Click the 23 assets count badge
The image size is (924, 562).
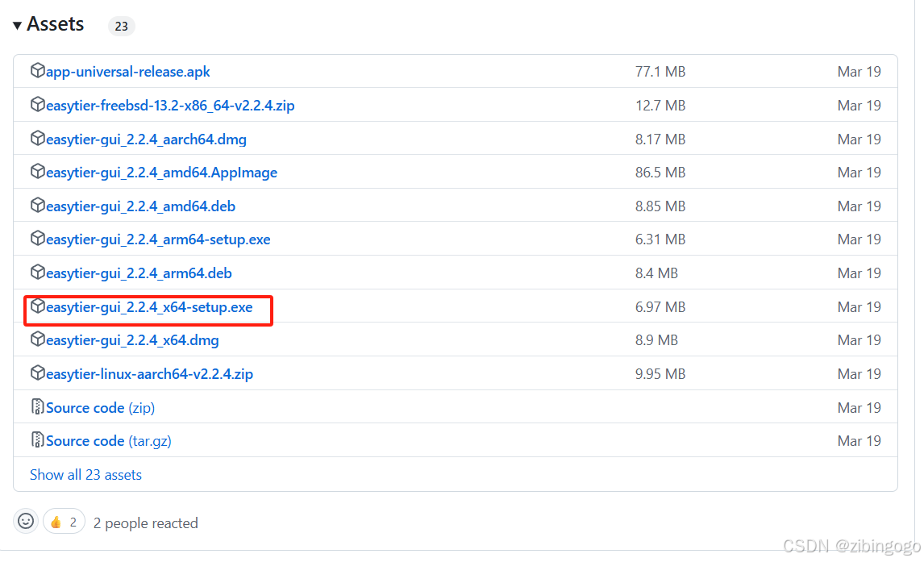coord(122,26)
